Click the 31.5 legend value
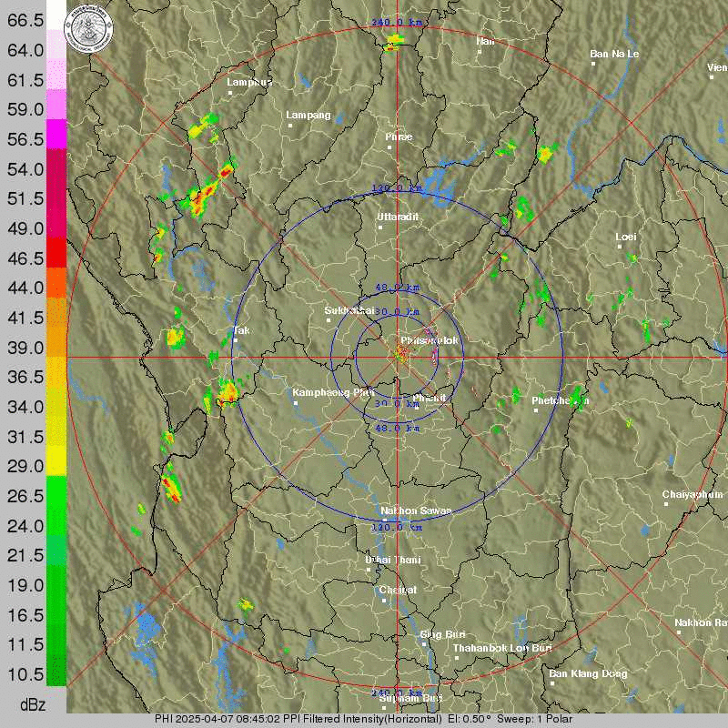728x728 pixels. pos(25,437)
